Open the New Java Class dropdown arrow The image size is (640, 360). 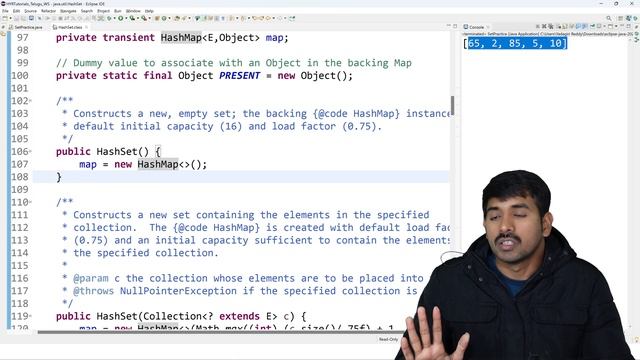pyautogui.click(x=169, y=18)
